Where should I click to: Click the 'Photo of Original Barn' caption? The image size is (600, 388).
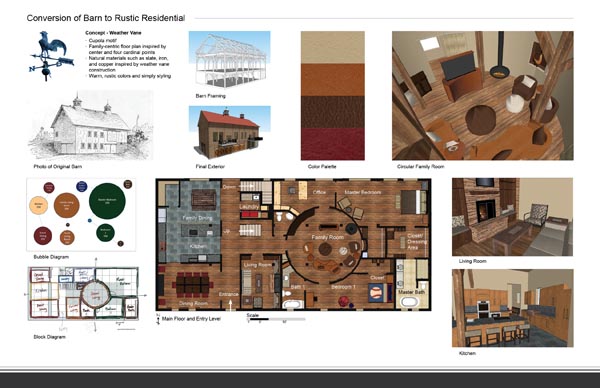tap(57, 166)
